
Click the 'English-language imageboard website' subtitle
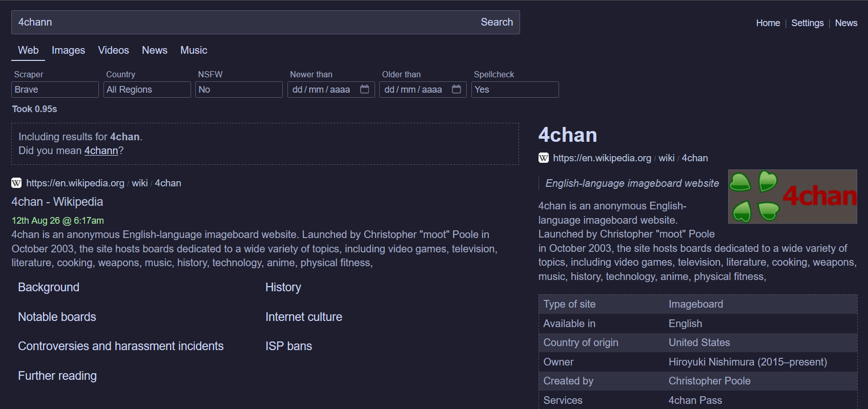(632, 183)
